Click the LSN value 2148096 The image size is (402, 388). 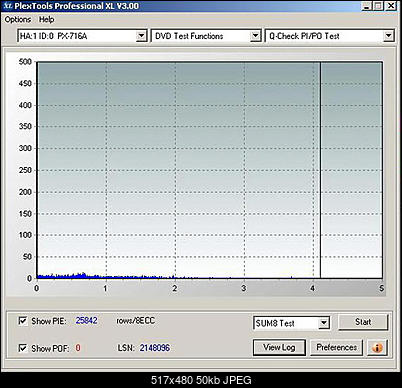click(155, 348)
